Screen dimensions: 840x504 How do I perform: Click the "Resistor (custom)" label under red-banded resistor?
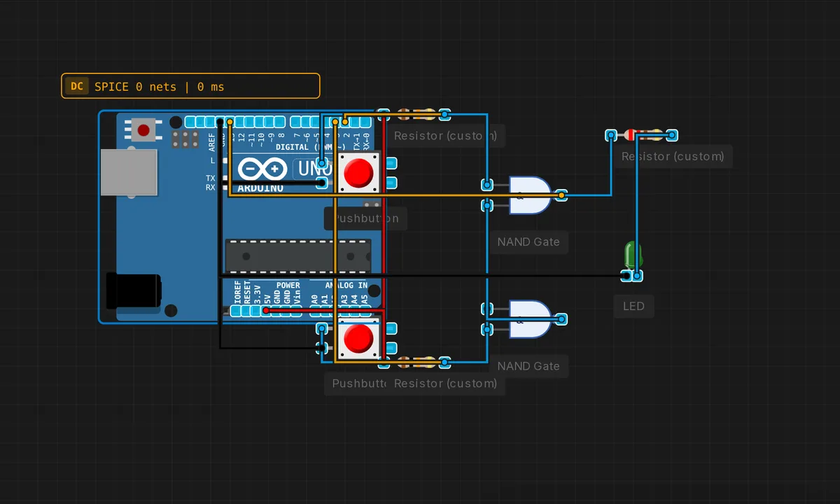[673, 156]
